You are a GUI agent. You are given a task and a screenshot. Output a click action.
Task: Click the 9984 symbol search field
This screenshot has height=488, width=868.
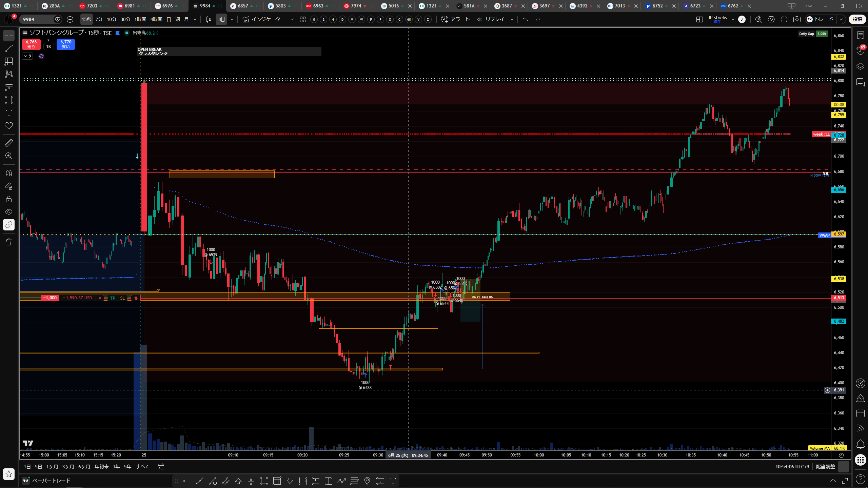click(x=37, y=19)
